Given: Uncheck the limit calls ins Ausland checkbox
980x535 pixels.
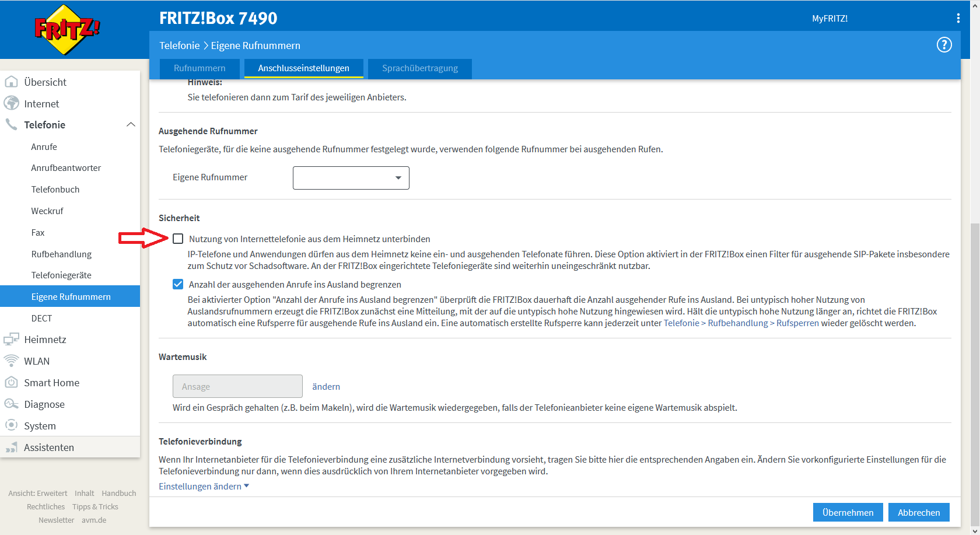Looking at the screenshot, I should pyautogui.click(x=178, y=284).
